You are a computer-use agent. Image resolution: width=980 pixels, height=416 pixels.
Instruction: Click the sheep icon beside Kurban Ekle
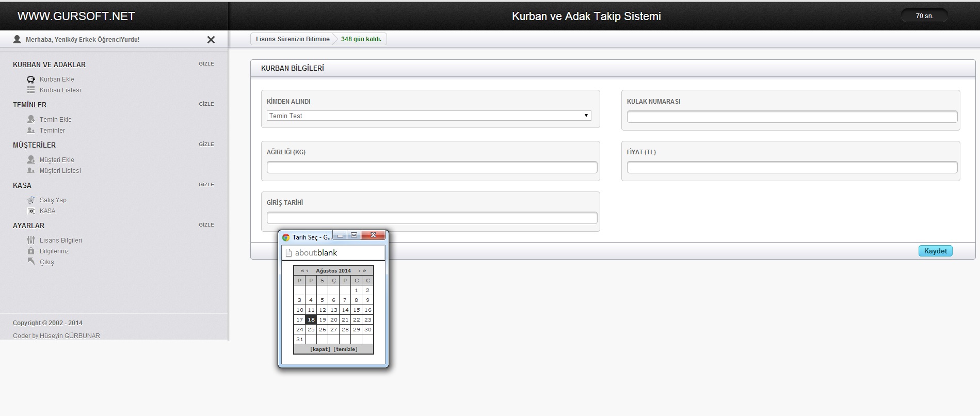tap(31, 79)
